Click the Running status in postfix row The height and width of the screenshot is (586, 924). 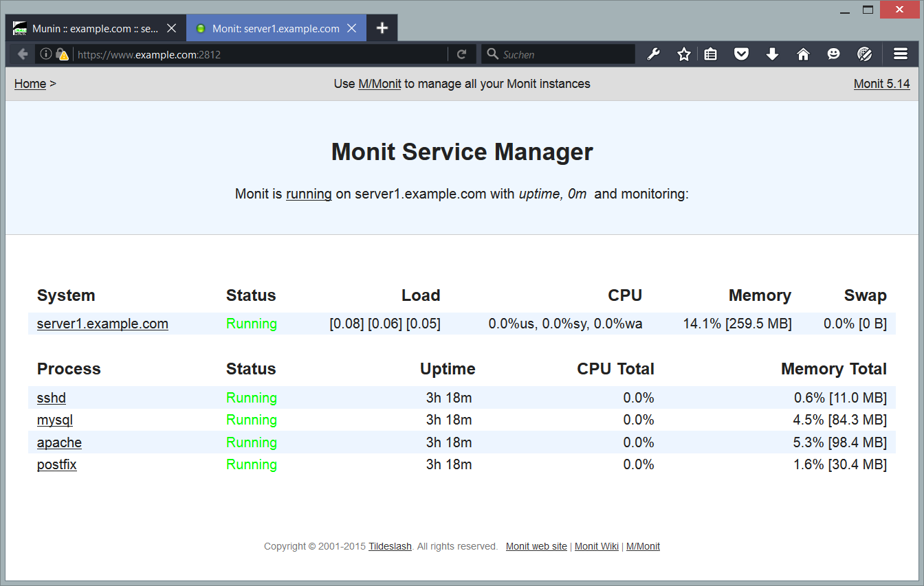click(x=252, y=464)
